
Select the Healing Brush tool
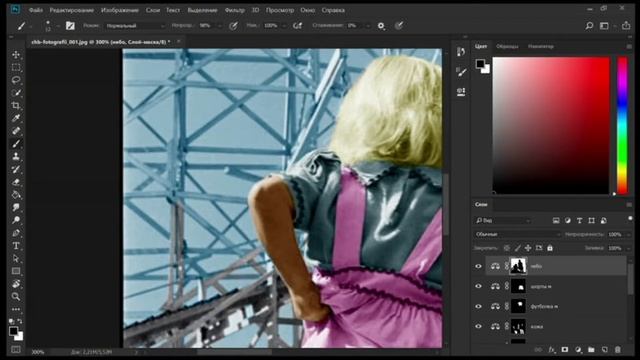16,131
